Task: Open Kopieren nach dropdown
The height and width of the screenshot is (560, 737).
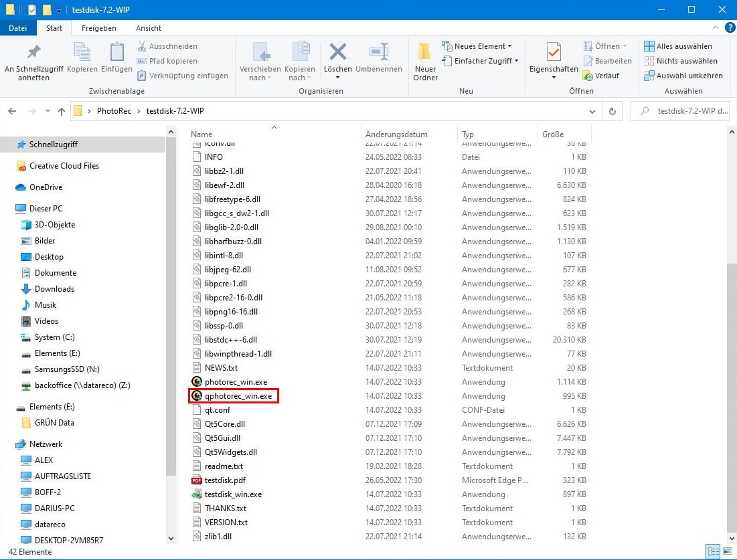Action: pyautogui.click(x=299, y=62)
